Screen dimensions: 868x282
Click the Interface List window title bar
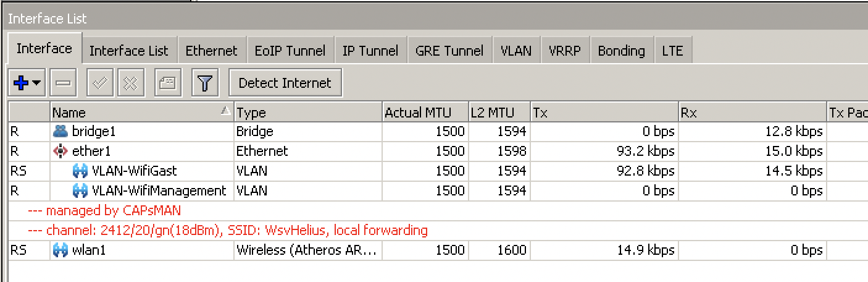click(435, 19)
